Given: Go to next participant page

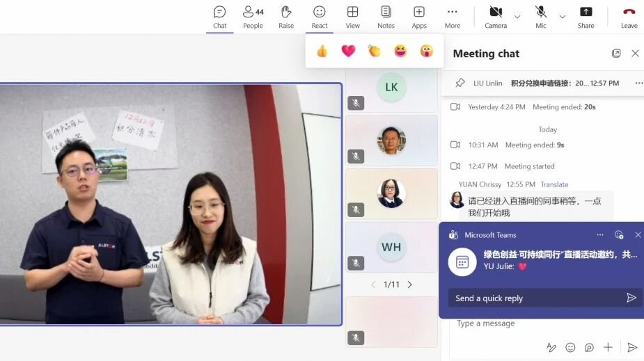Looking at the screenshot, I should (x=410, y=284).
